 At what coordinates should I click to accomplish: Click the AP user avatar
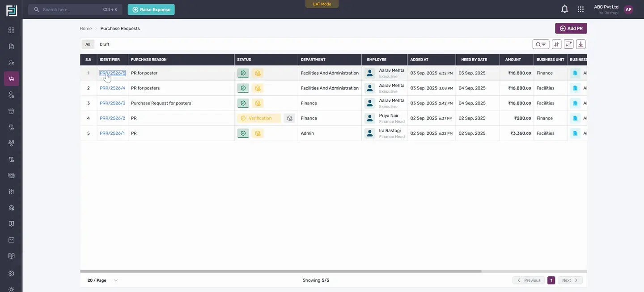pyautogui.click(x=628, y=9)
